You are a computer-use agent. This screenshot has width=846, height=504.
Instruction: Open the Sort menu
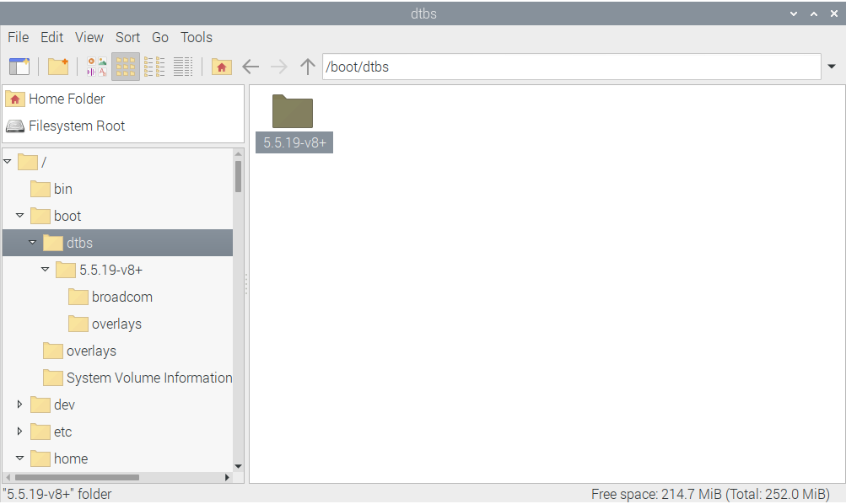pos(127,37)
